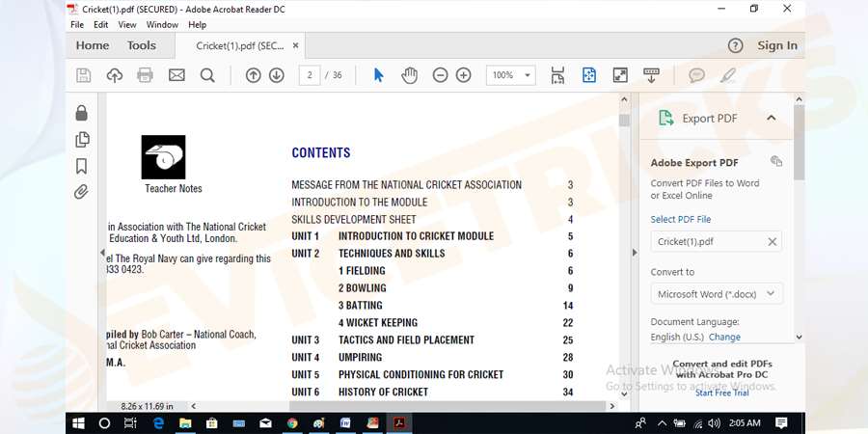Click the right pane vertical scrollbar
The image size is (868, 434).
[799, 143]
